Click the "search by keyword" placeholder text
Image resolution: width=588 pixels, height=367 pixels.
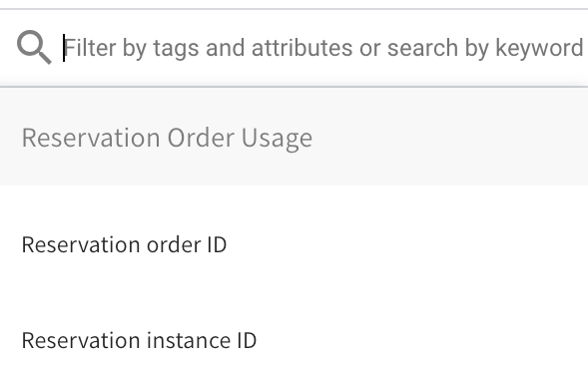tap(485, 48)
